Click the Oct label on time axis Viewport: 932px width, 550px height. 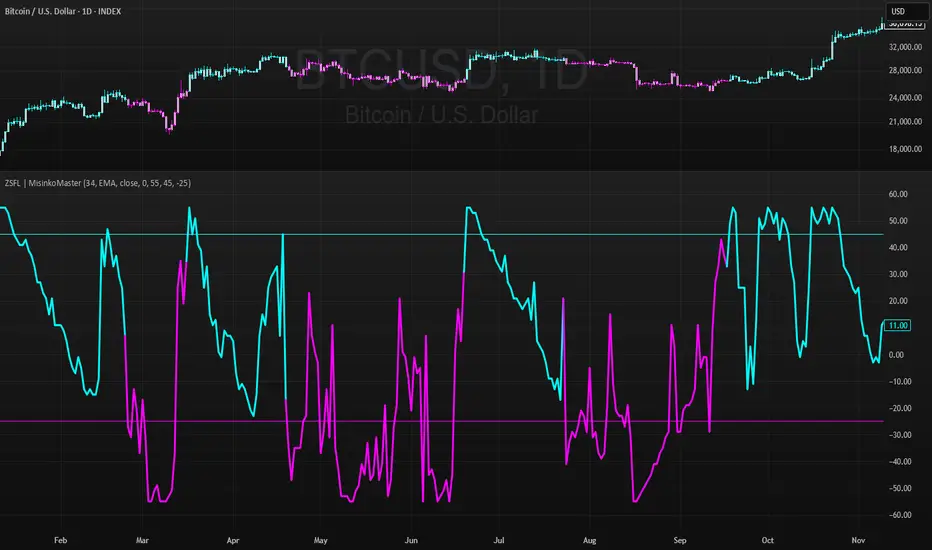[768, 540]
